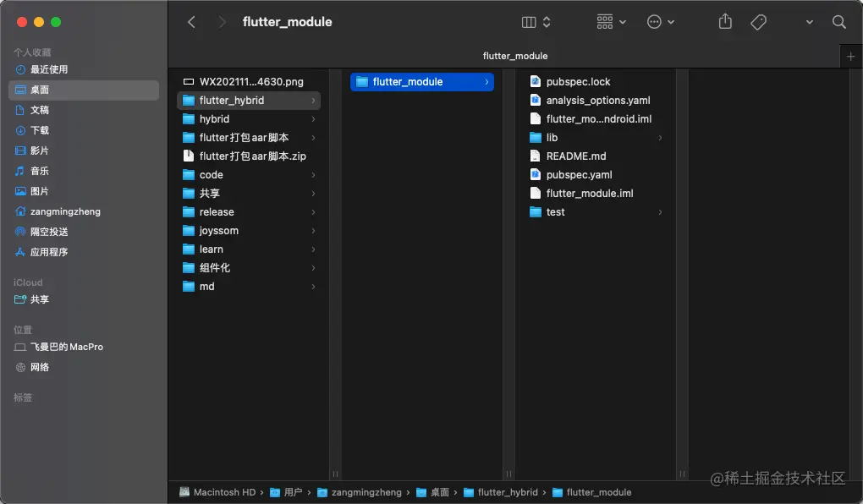Go forward with the right chevron
The image size is (863, 504).
tap(222, 22)
